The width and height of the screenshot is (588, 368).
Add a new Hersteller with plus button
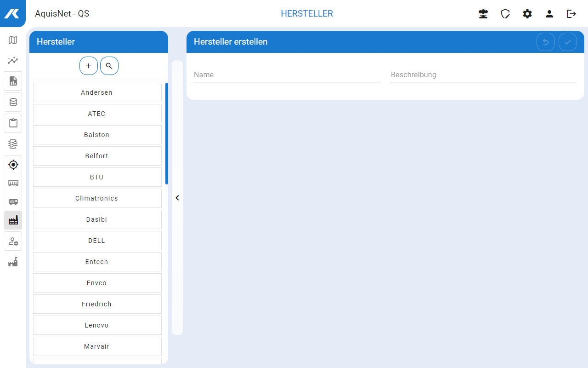tap(89, 66)
